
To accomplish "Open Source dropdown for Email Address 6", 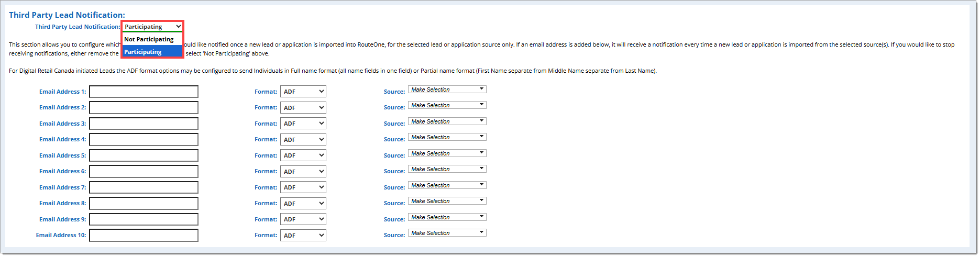I will (447, 169).
